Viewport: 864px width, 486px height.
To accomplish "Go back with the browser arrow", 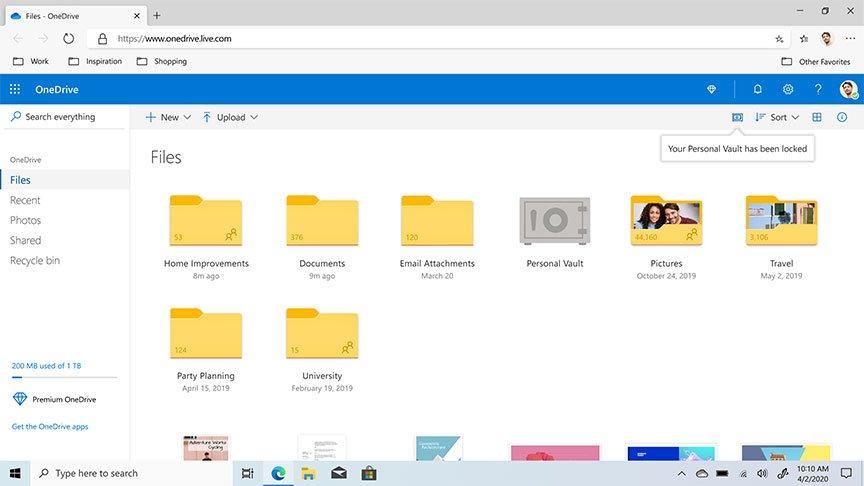I will (x=18, y=39).
